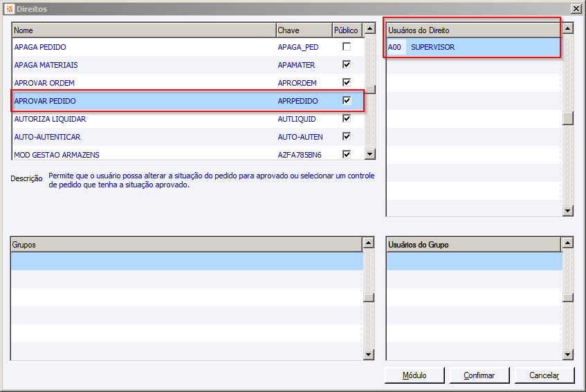Select the AUTORIZA LIQUIDAR row
Screen dimensions: 586x392
coord(188,119)
